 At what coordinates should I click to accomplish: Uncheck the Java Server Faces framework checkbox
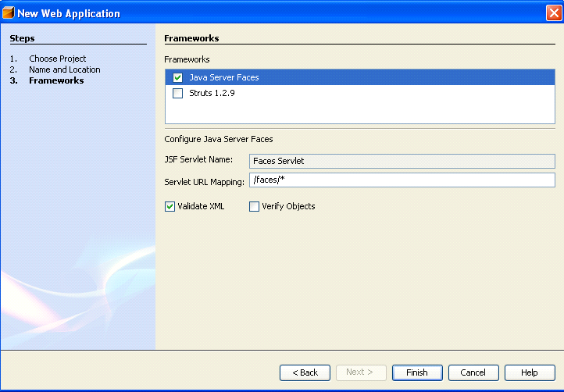click(x=177, y=77)
